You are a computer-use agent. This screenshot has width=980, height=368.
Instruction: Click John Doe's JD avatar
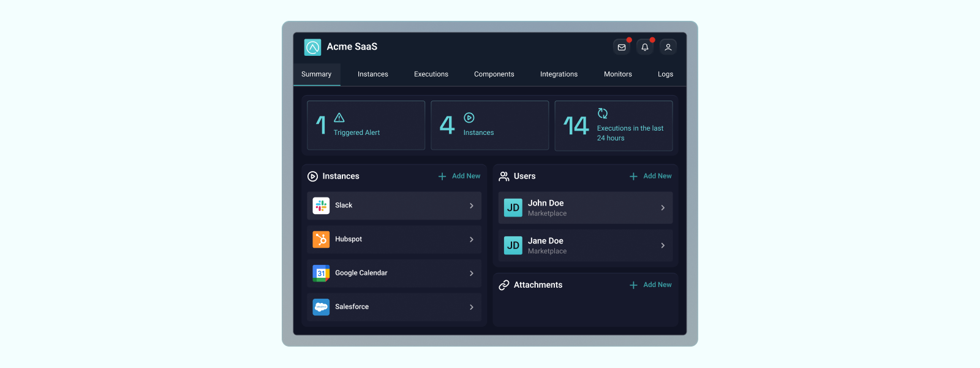click(513, 208)
